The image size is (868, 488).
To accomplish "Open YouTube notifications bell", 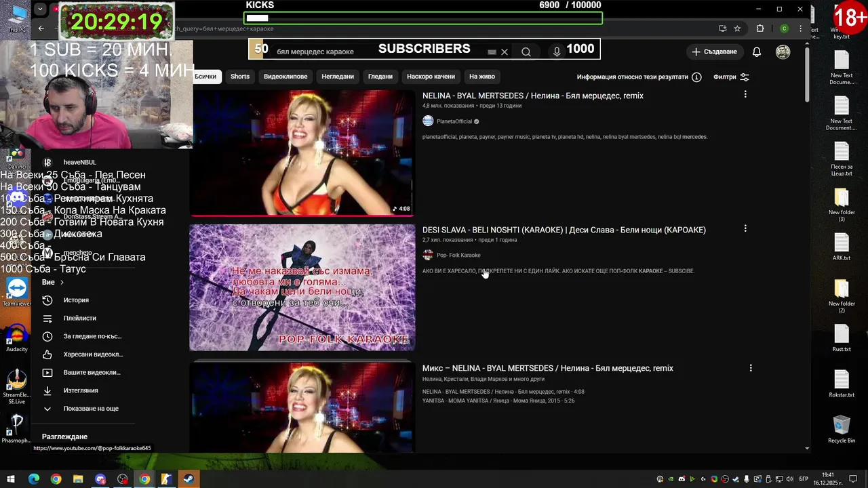I will 757,52.
